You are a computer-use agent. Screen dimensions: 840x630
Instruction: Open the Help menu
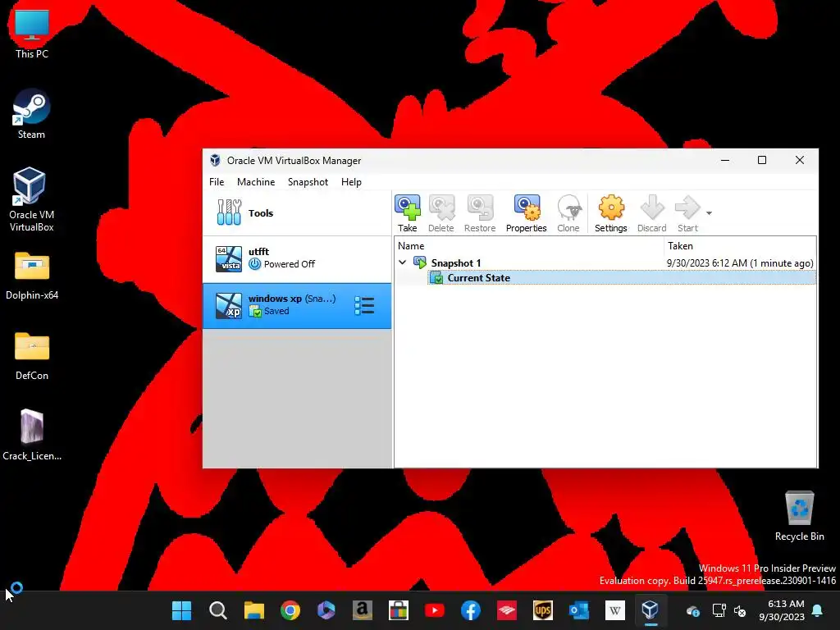click(351, 182)
